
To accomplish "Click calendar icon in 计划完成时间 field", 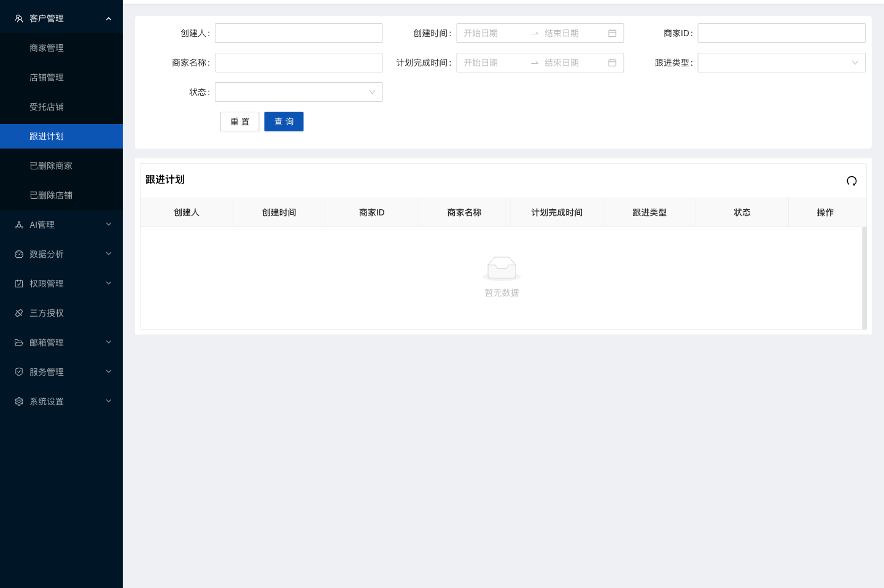I will (x=612, y=63).
